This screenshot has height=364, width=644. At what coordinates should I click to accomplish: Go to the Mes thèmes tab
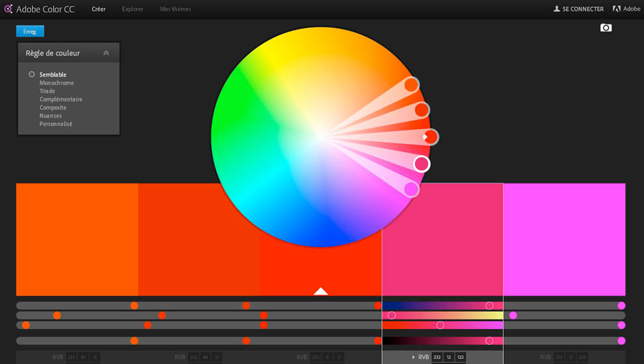tap(175, 9)
